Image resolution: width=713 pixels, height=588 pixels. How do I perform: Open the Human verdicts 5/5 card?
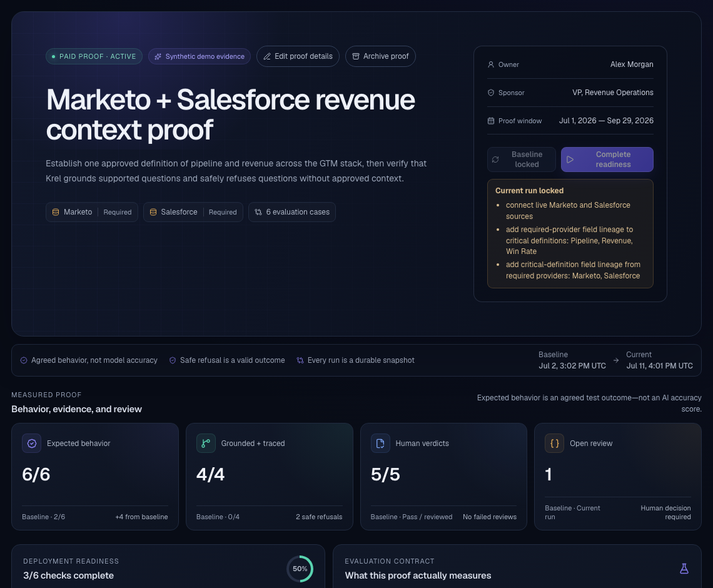click(x=444, y=477)
